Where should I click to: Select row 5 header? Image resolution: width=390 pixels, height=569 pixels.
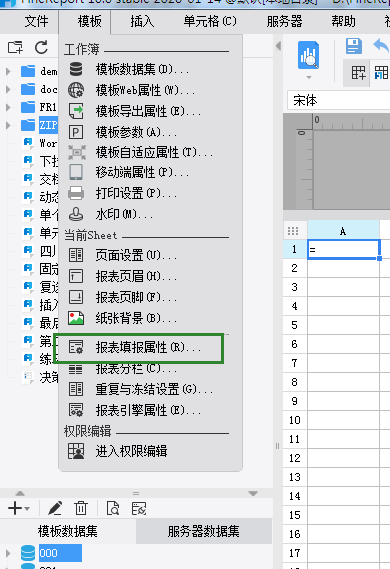click(295, 325)
